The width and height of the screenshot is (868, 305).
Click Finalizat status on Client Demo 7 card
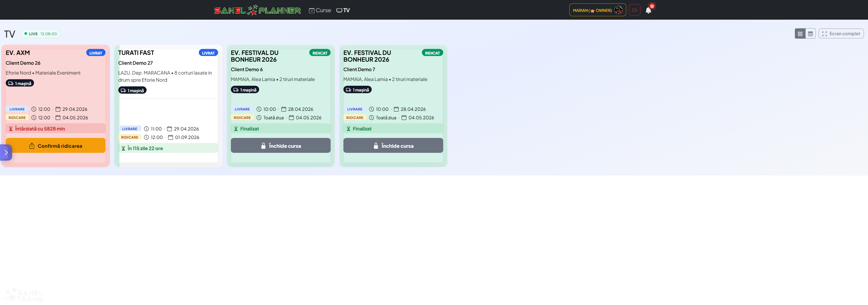393,129
